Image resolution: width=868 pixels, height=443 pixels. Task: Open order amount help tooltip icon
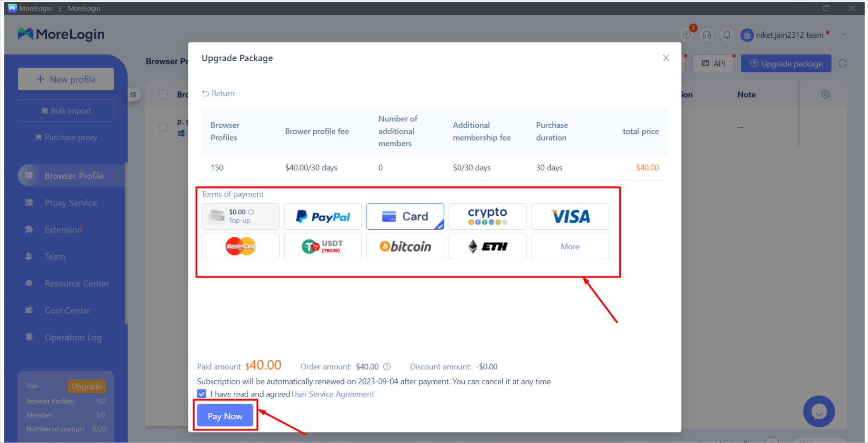tap(387, 366)
